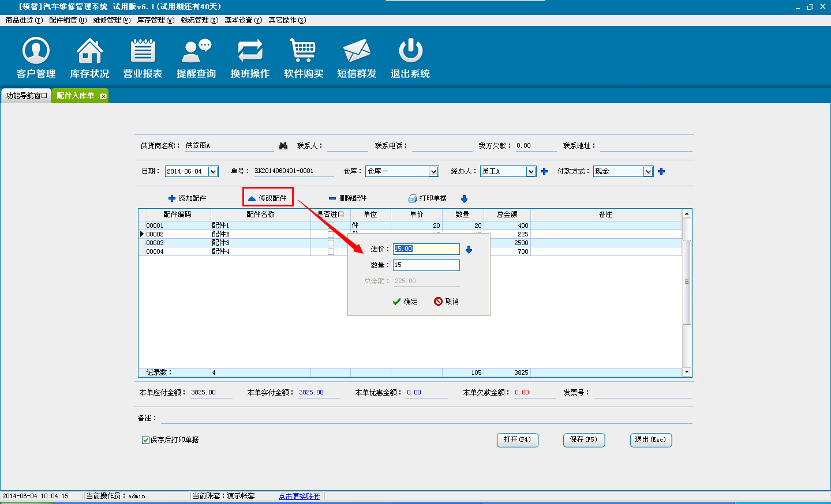The image size is (831, 504).
Task: Check 是否进口 box for 配件4 row
Action: [331, 252]
